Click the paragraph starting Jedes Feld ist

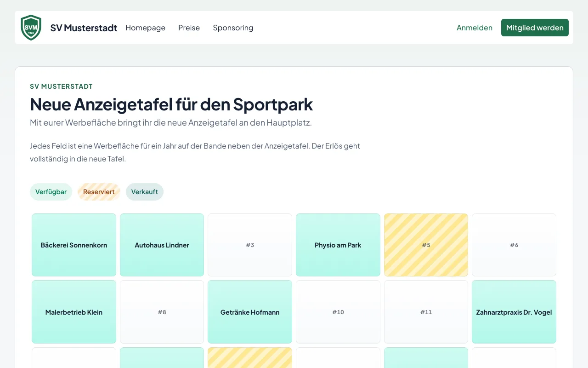pyautogui.click(x=195, y=152)
